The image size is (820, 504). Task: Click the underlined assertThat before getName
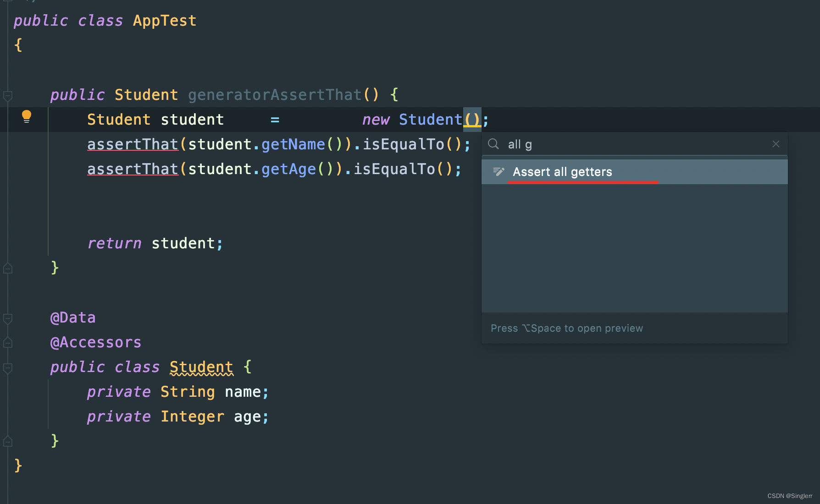pyautogui.click(x=132, y=144)
